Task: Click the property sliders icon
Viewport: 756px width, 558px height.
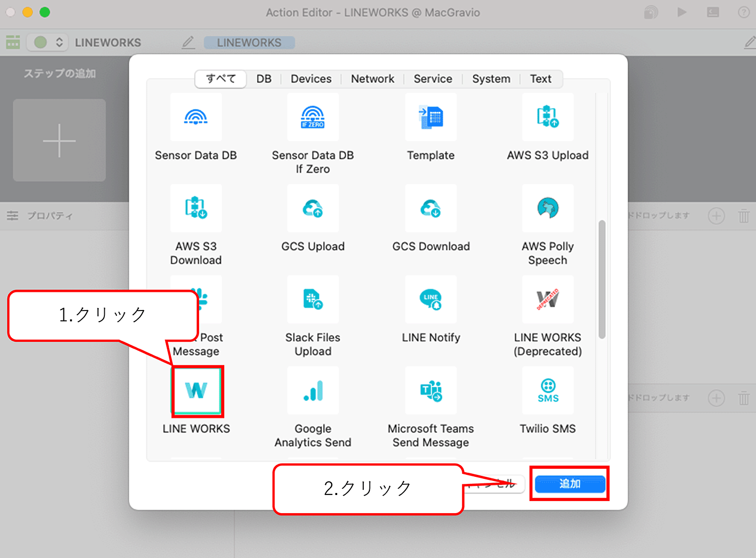Action: 13,216
